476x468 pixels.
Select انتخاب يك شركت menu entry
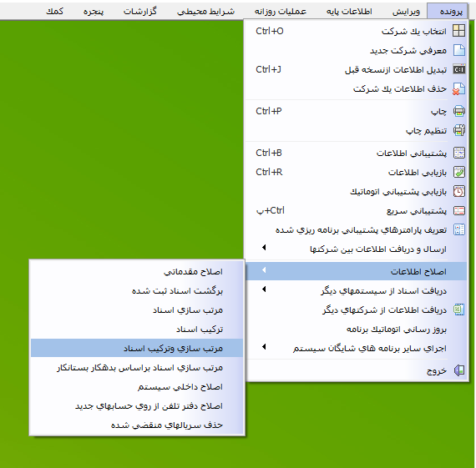[356, 31]
